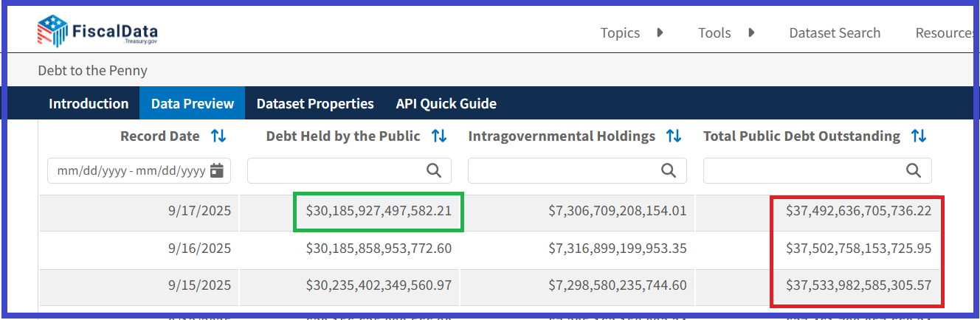Sort the Intragovernmental Holdings column
This screenshot has width=980, height=320.
(x=674, y=136)
